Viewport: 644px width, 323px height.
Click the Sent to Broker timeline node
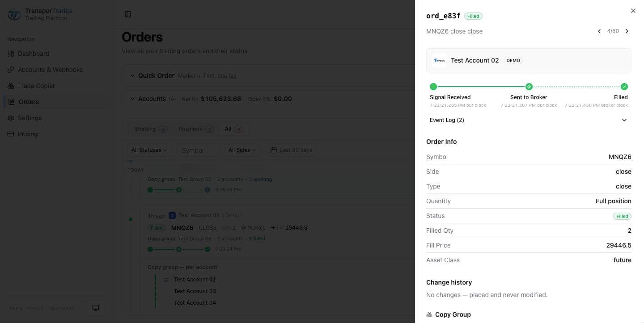coord(529,87)
